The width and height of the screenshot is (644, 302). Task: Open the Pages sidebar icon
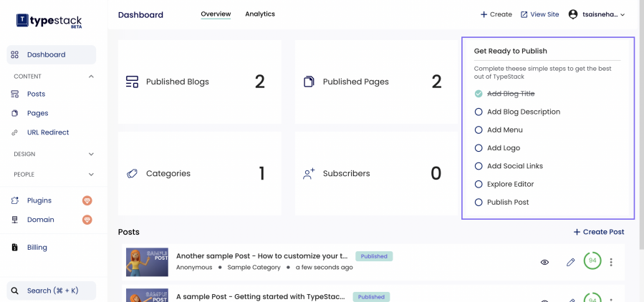click(15, 113)
